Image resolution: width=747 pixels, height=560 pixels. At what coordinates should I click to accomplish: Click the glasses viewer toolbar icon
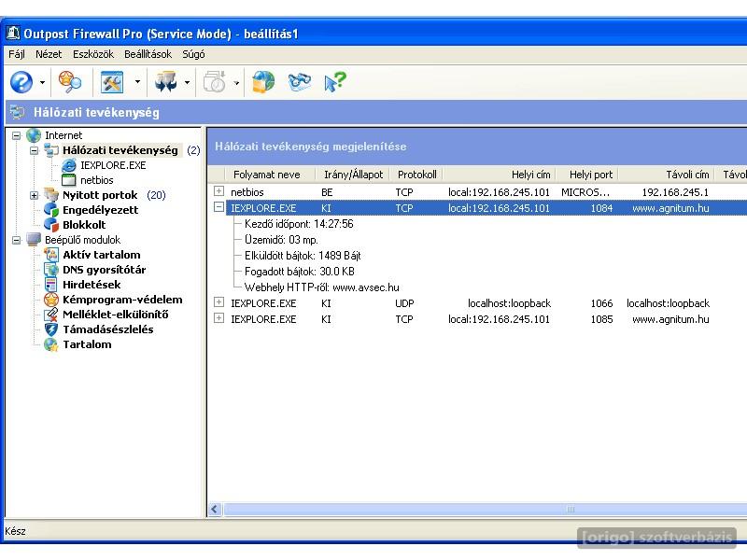point(300,82)
